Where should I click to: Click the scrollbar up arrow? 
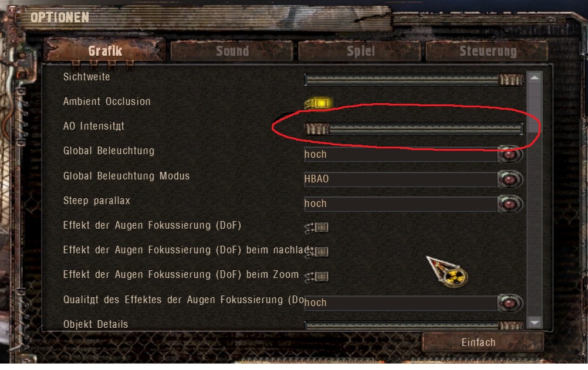pyautogui.click(x=535, y=78)
